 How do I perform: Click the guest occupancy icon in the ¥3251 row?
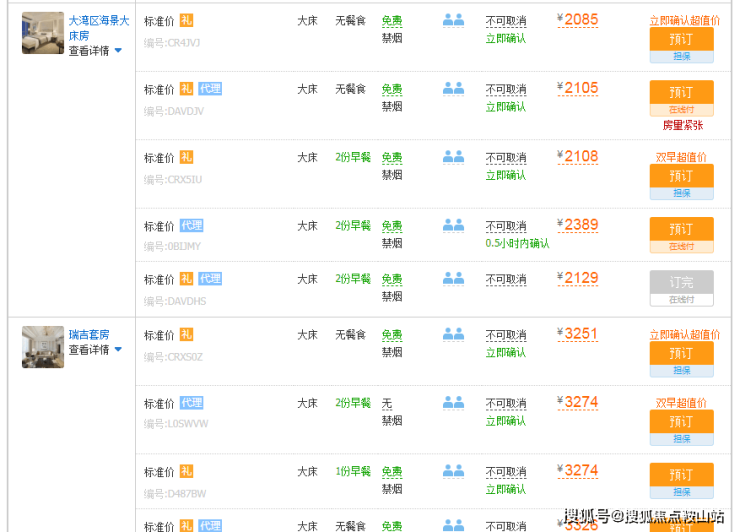(453, 335)
